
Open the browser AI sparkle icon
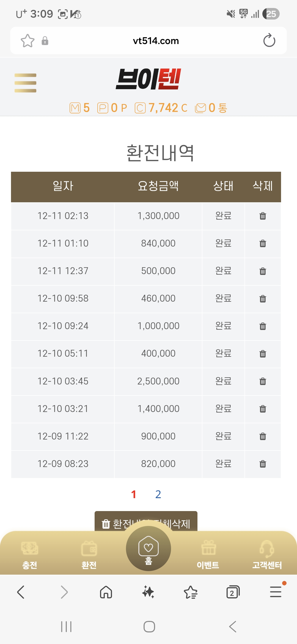(148, 592)
